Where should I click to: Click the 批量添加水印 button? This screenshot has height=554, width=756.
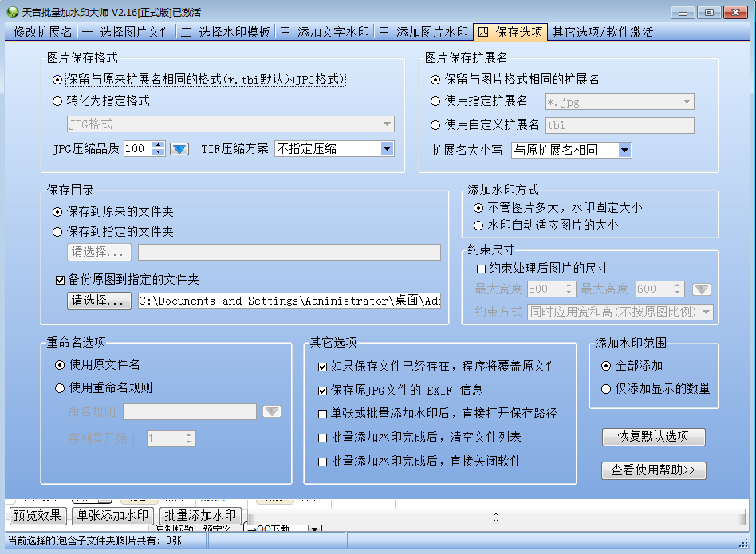coord(199,516)
